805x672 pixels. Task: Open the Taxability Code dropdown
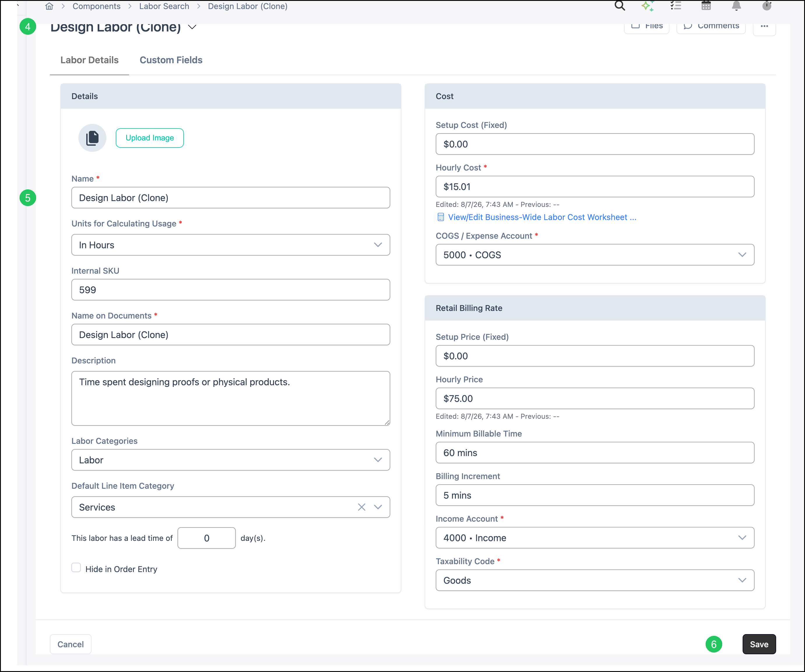click(595, 580)
